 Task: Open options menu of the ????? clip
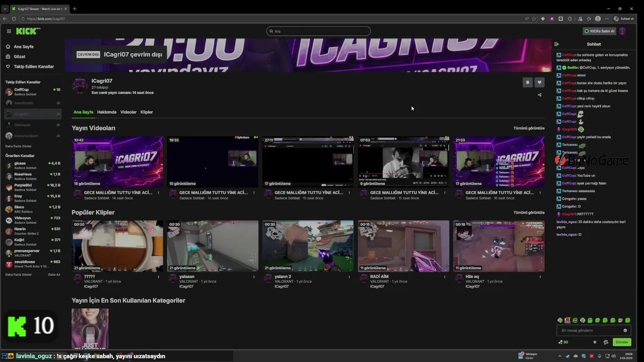tap(158, 277)
